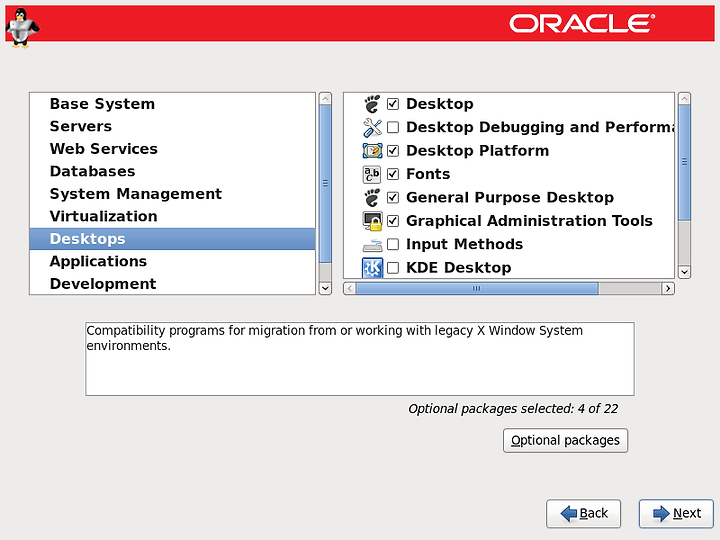Screen dimensions: 720x540
Task: Click the GNOME foot icon beside Desktop
Action: pos(372,104)
